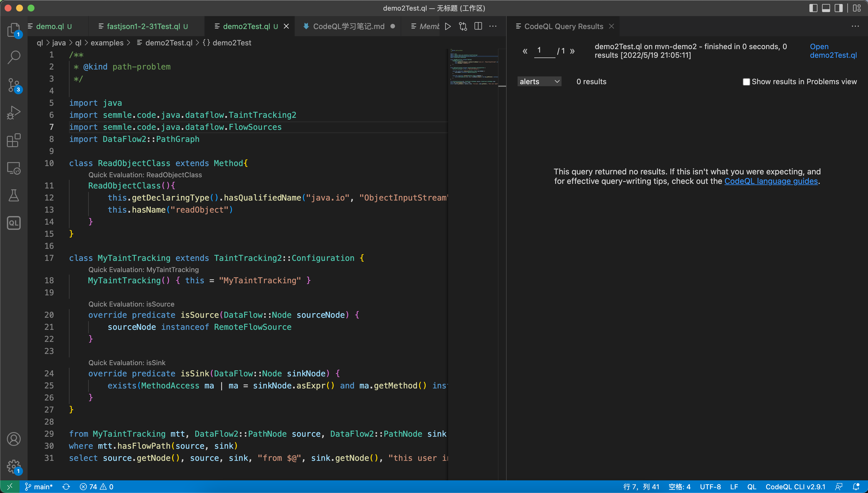Click breadcrumb 'examples' folder
Viewport: 868px width, 493px height.
click(107, 43)
